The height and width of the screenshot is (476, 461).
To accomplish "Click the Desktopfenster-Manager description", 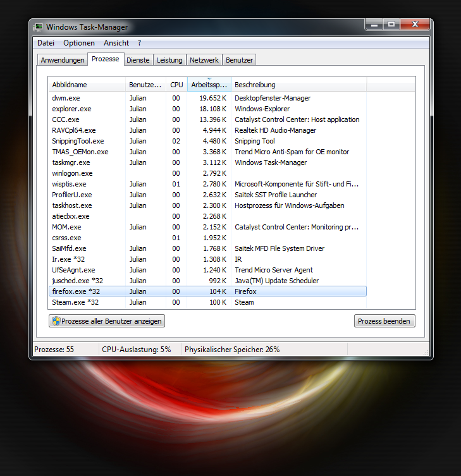I will click(x=273, y=98).
